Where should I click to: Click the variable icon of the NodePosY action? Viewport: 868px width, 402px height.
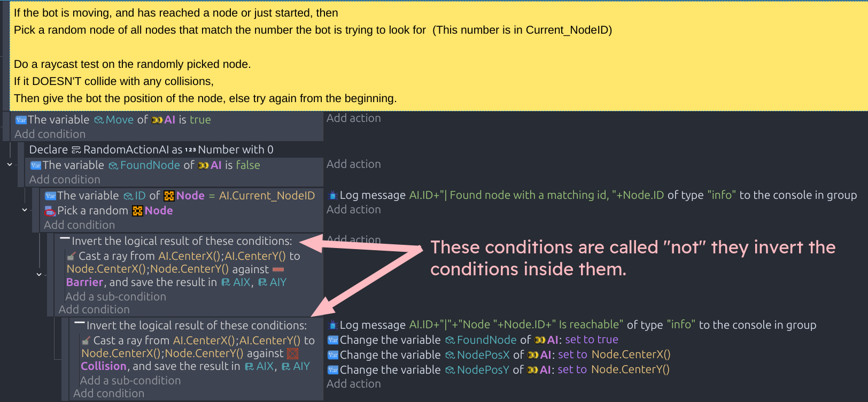click(332, 370)
